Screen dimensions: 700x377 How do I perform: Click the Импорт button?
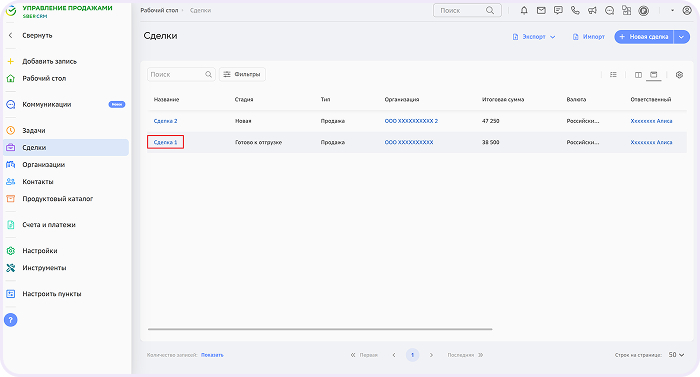(x=589, y=37)
